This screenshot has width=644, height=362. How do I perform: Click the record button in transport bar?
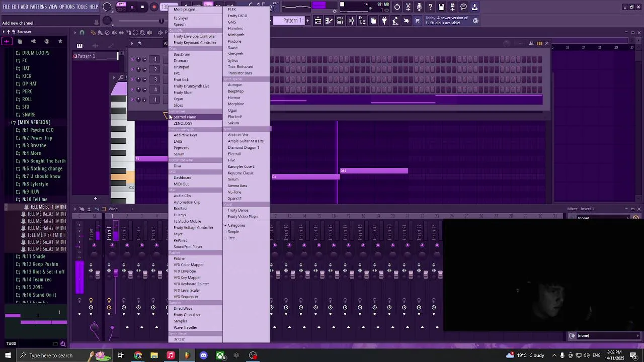pyautogui.click(x=154, y=7)
